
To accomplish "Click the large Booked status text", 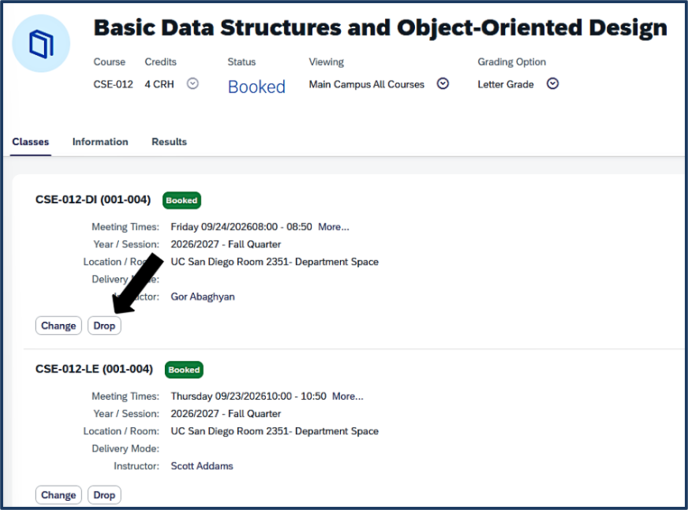I will [x=257, y=86].
